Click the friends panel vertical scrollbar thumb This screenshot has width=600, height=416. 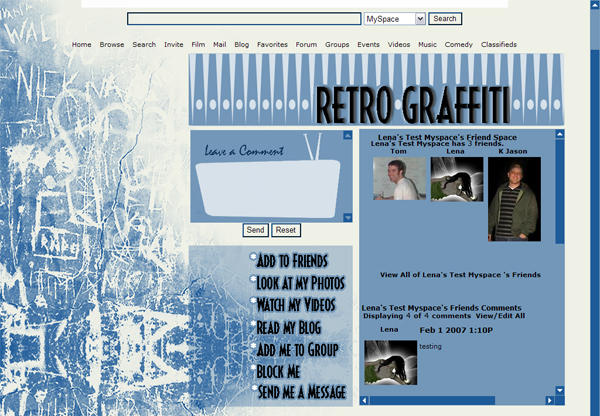coord(560,191)
